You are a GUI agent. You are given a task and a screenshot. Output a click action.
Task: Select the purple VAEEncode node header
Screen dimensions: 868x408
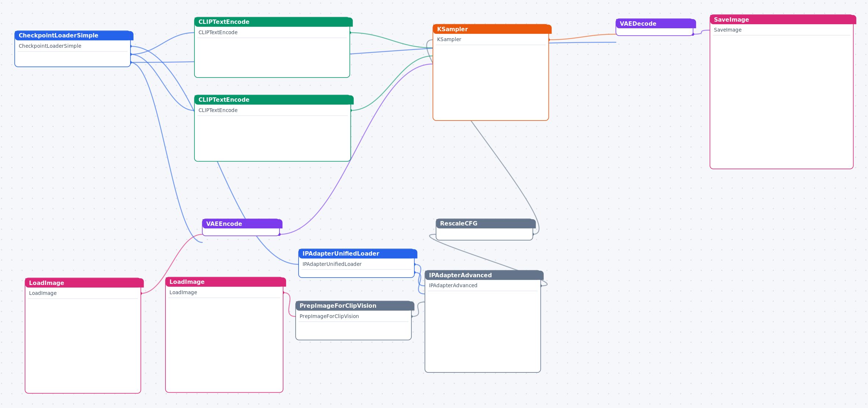coord(242,224)
